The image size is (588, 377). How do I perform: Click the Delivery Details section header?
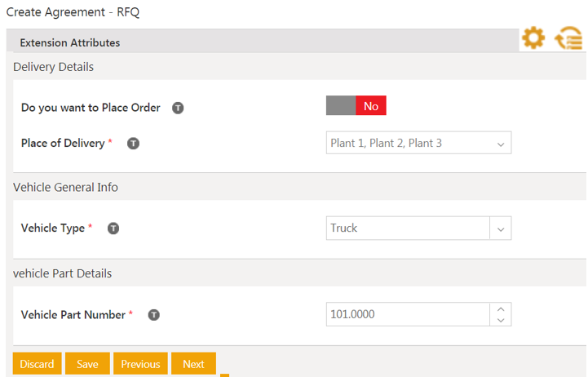[54, 67]
